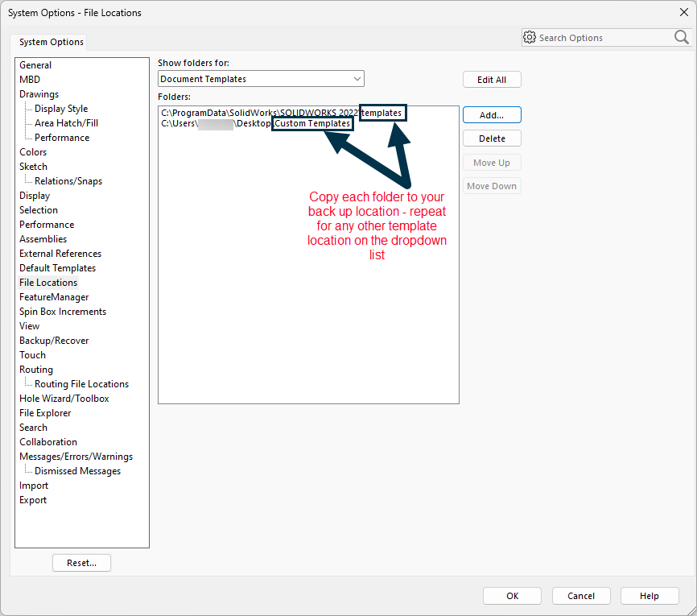Click the Cancel button
The image size is (697, 616).
point(581,596)
